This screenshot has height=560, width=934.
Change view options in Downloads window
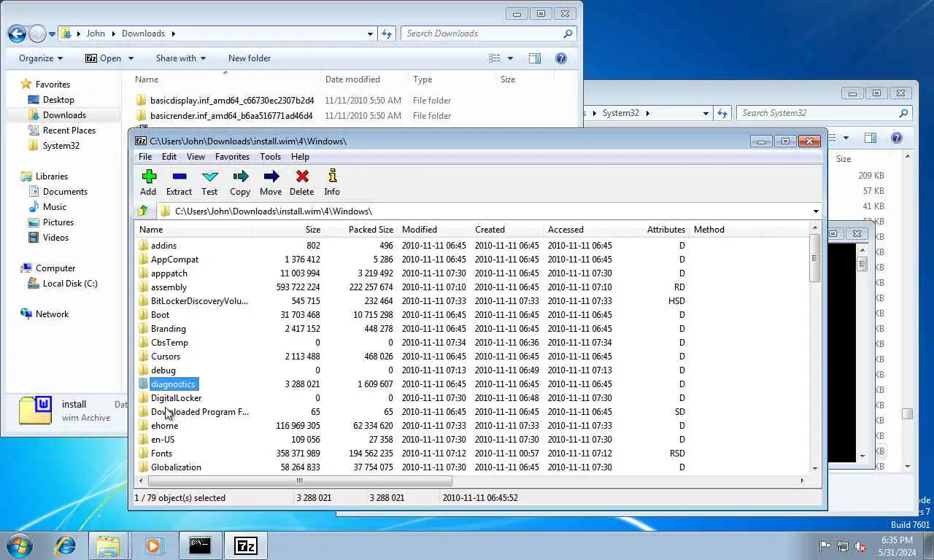point(495,58)
